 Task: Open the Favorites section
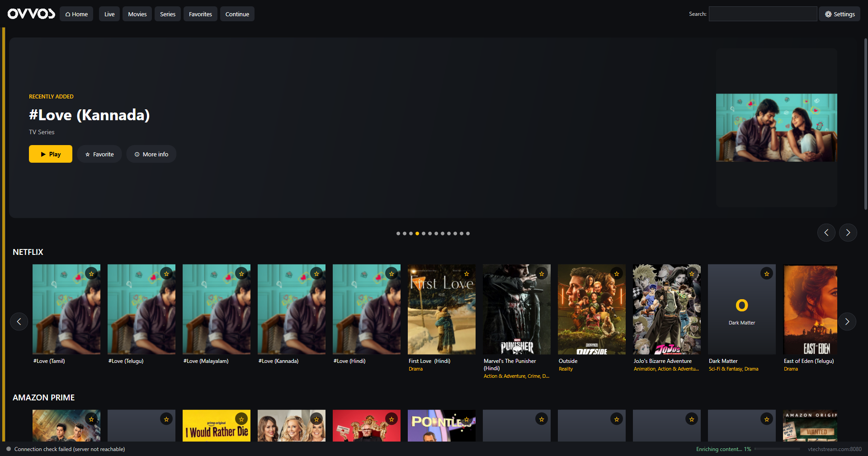[200, 14]
